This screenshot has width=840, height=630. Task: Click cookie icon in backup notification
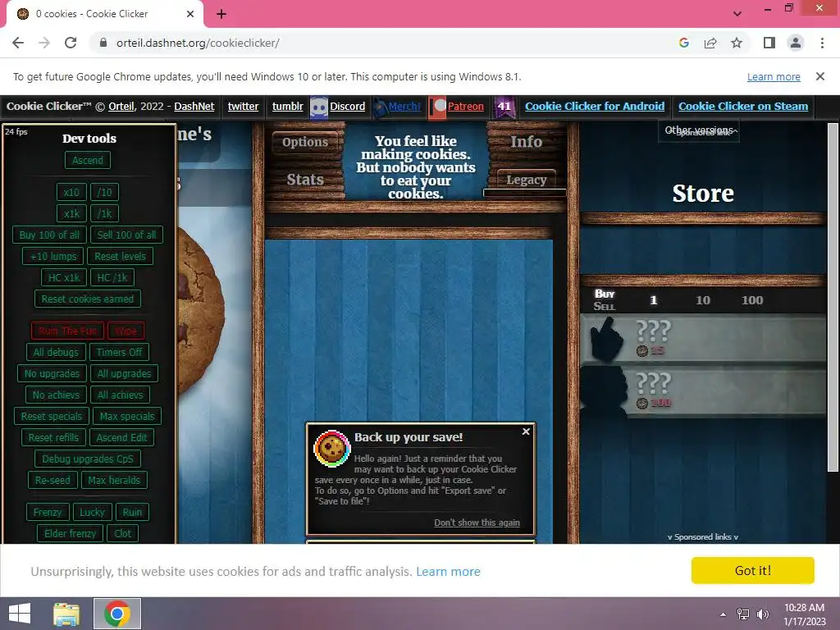tap(331, 449)
